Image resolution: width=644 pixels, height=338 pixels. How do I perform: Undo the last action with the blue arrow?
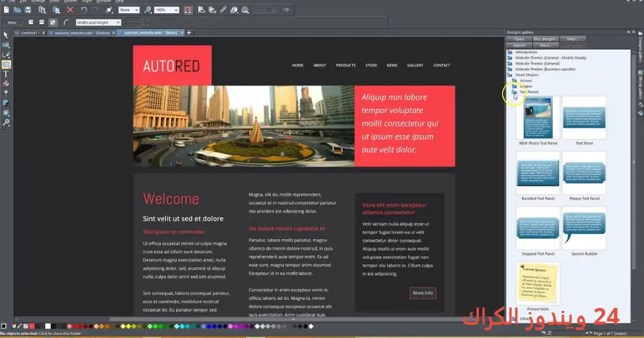coord(84,10)
